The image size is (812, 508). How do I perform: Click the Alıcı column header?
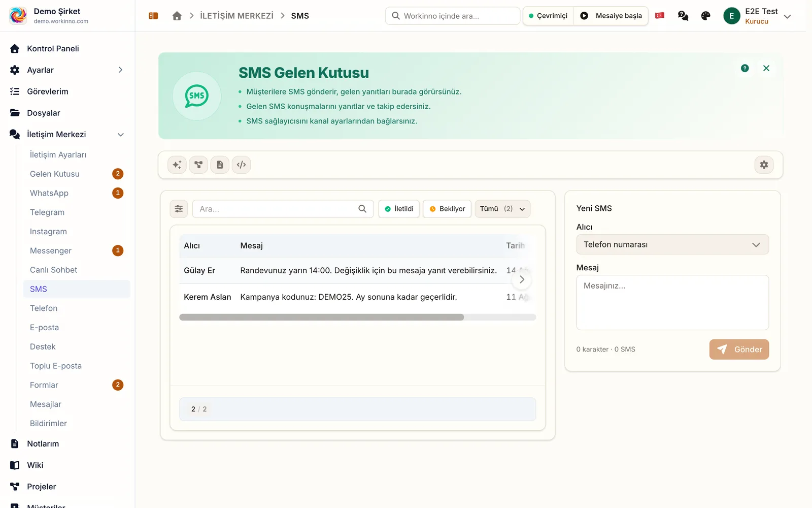point(192,246)
